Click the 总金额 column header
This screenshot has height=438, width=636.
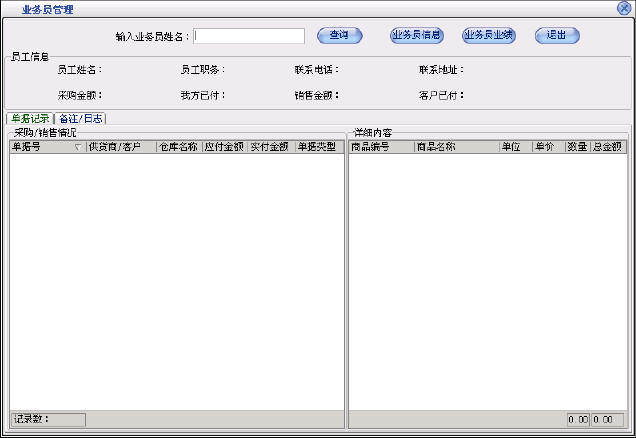pyautogui.click(x=607, y=147)
